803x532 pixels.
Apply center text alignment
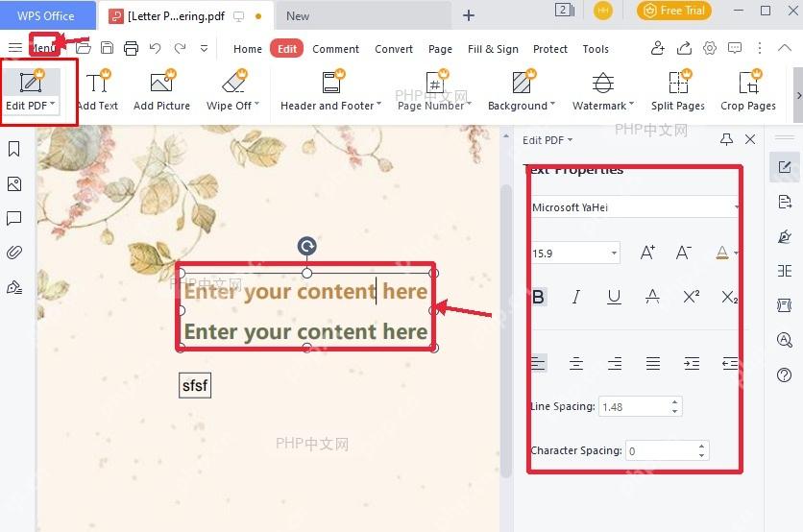(576, 364)
